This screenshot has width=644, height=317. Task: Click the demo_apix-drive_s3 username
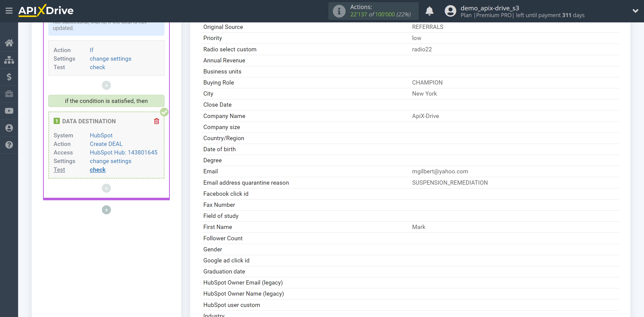pyautogui.click(x=490, y=8)
